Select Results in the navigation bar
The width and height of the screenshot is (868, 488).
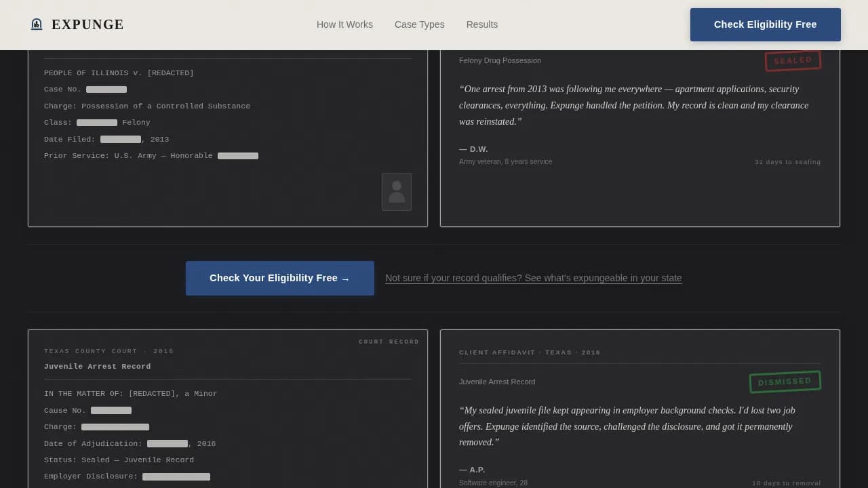[x=482, y=24]
